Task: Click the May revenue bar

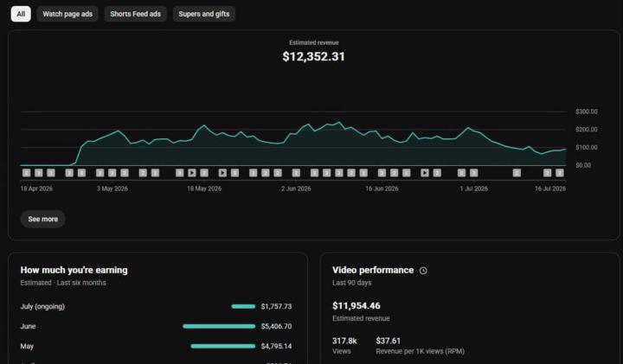Action: [x=223, y=346]
